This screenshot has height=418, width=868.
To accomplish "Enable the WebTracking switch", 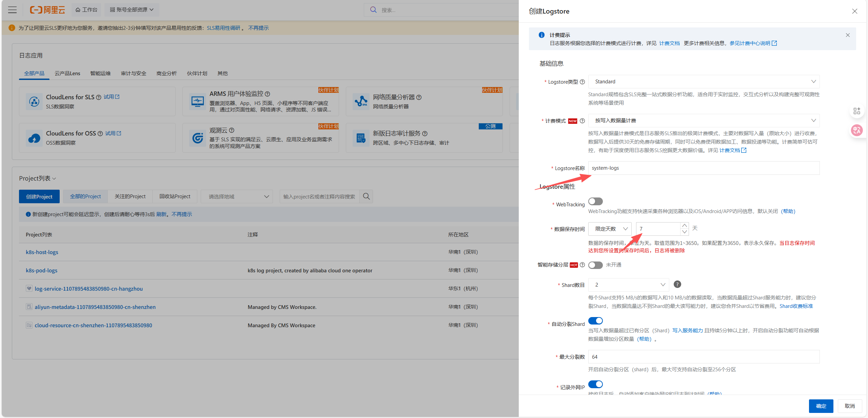I will [x=595, y=202].
